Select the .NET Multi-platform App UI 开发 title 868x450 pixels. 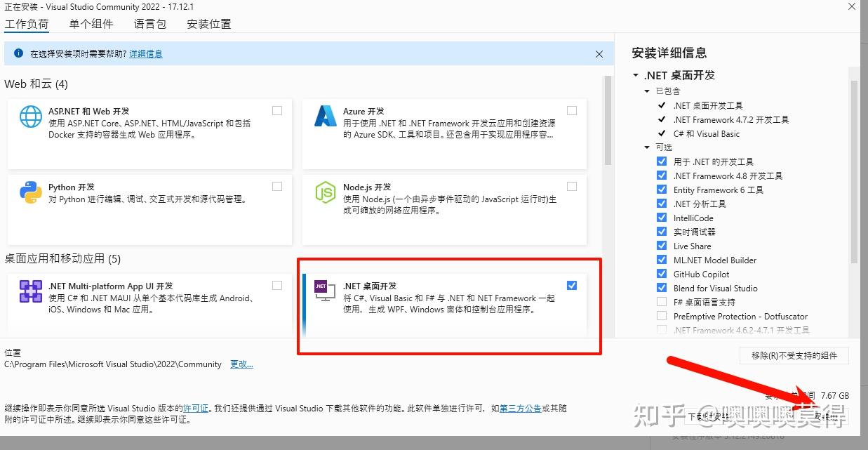pos(111,286)
